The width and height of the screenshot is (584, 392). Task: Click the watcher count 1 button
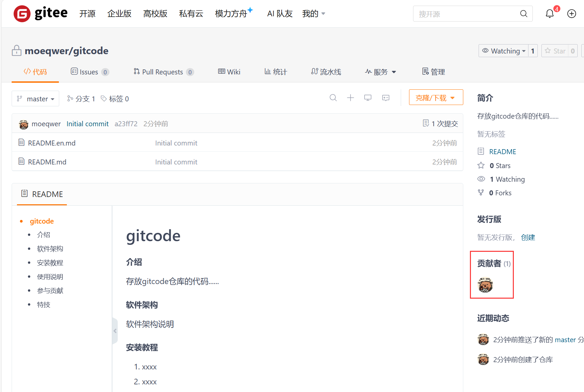point(533,51)
